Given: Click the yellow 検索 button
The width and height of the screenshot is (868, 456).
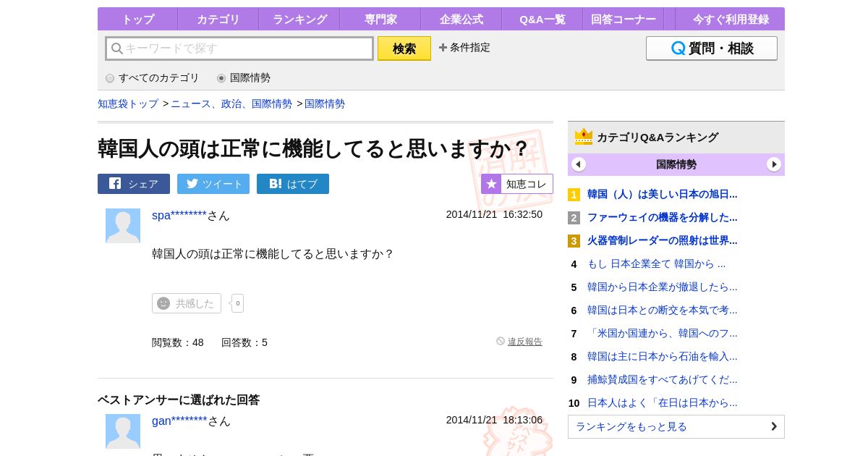Looking at the screenshot, I should (404, 48).
